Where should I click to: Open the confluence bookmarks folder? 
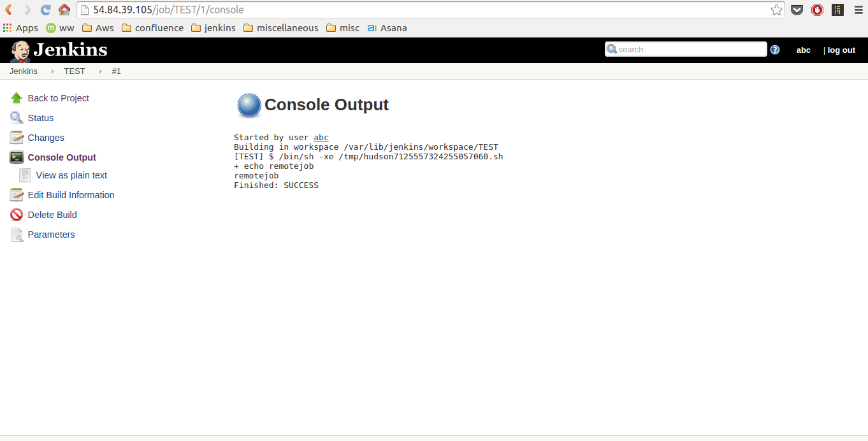click(152, 28)
